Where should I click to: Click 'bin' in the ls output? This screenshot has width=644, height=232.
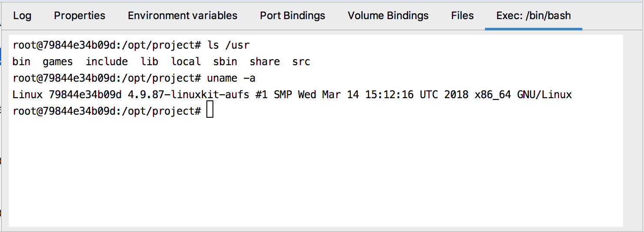21,62
